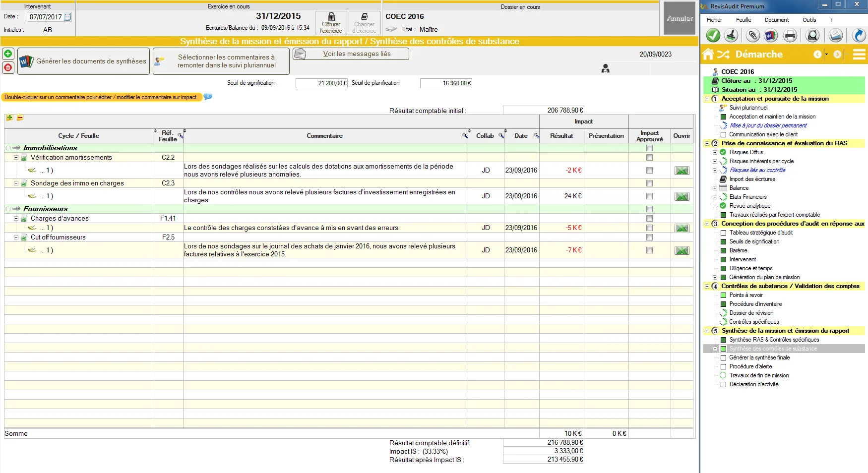Collapse Acceptation et poursuite de la mission section
Image resolution: width=868 pixels, height=473 pixels.
coord(707,99)
